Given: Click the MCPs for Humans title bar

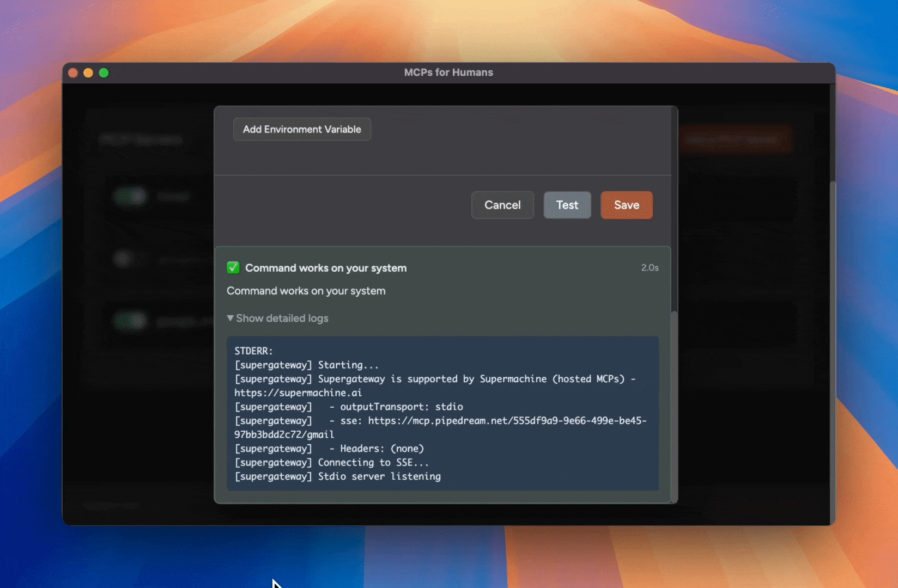Looking at the screenshot, I should [x=448, y=72].
